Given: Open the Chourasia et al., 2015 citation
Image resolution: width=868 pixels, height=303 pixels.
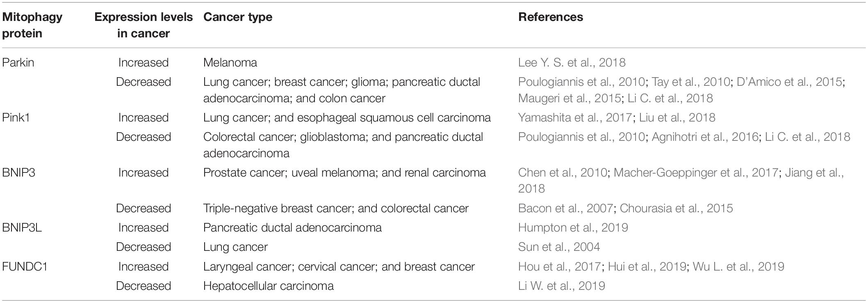Looking at the screenshot, I should [x=676, y=208].
